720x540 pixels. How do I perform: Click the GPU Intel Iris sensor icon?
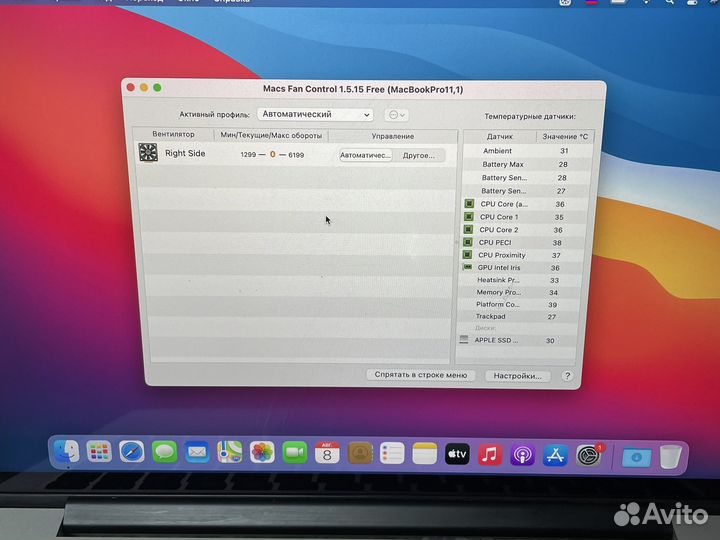coord(467,267)
